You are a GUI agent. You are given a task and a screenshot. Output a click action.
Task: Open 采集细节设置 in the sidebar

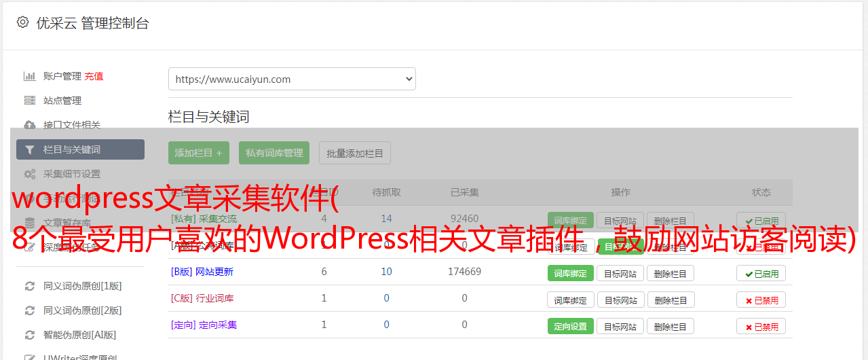click(72, 174)
